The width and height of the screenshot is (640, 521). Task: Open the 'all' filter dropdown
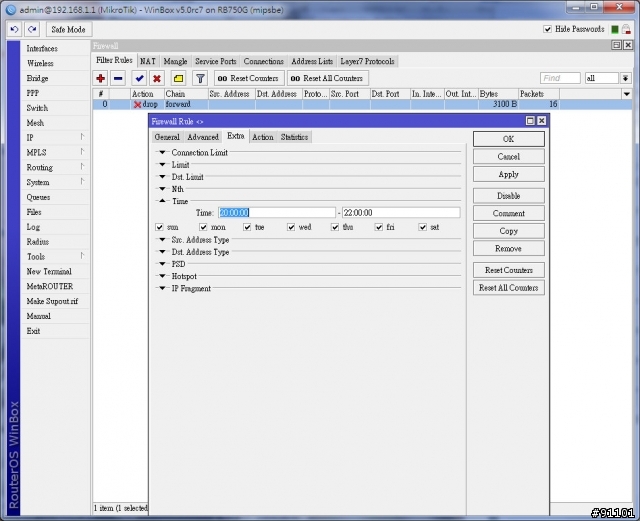[x=626, y=78]
